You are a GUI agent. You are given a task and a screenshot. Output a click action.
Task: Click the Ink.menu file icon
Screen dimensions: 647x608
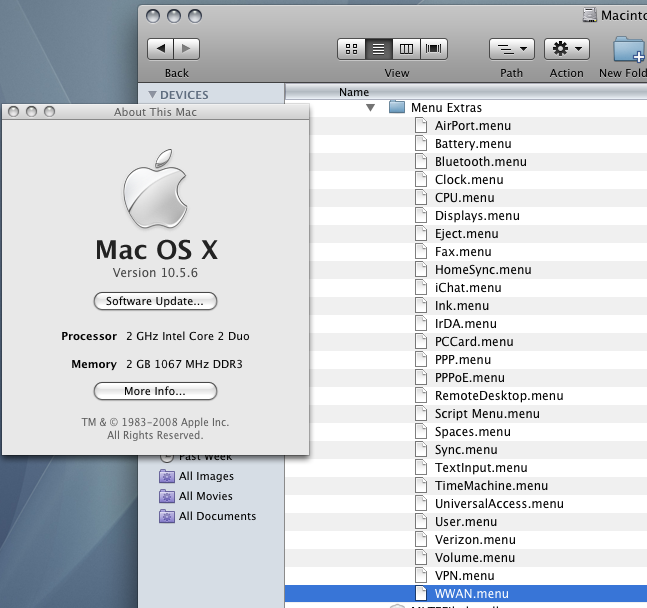[421, 305]
